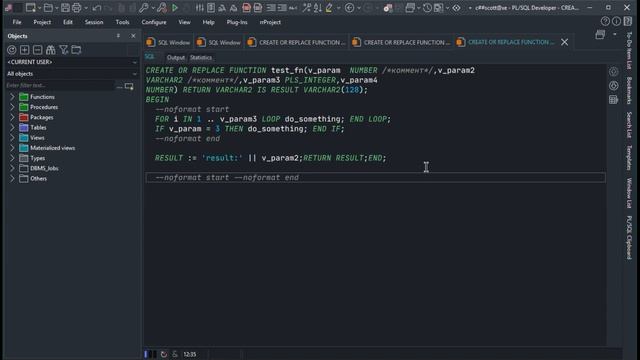Click the Open file folder toolbar icon
Viewport: 640px width, 360px height.
pos(48,8)
